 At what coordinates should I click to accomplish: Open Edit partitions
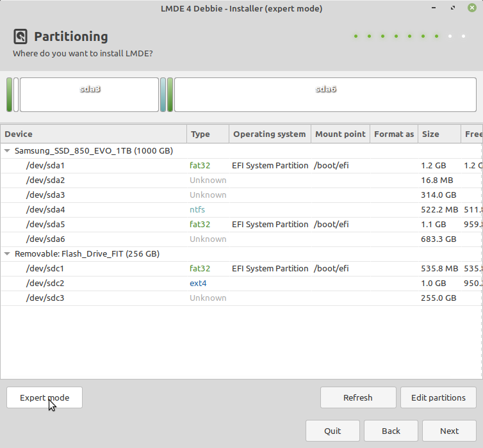438,397
